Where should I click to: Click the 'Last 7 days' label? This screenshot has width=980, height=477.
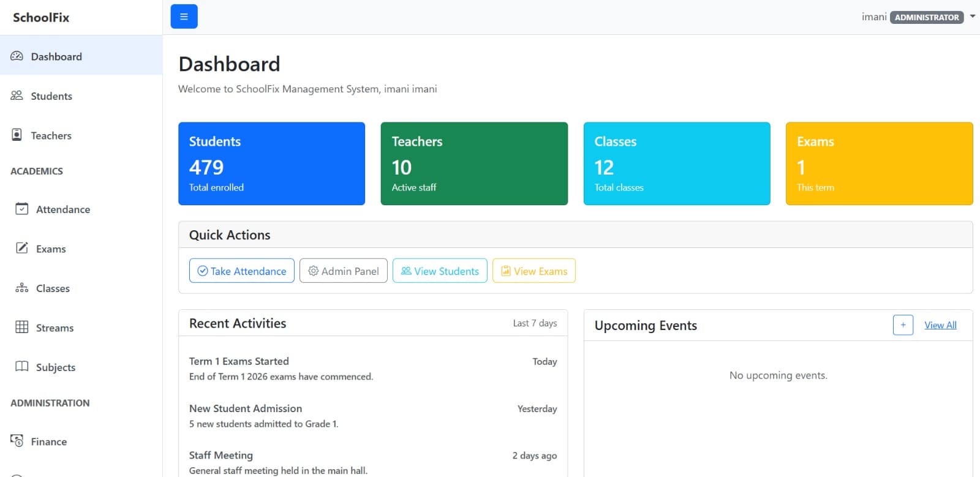[535, 323]
